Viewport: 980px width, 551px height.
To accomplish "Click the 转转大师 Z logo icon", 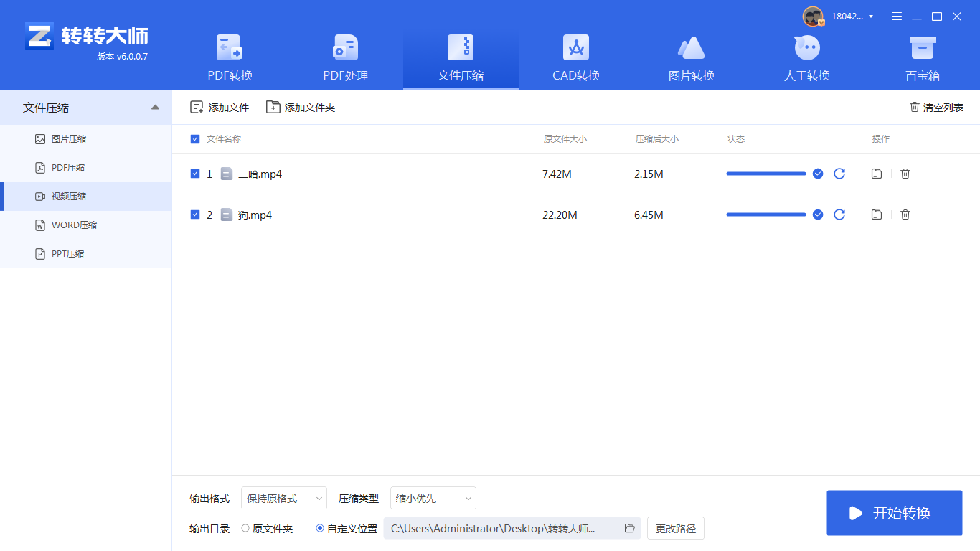I will [x=39, y=36].
